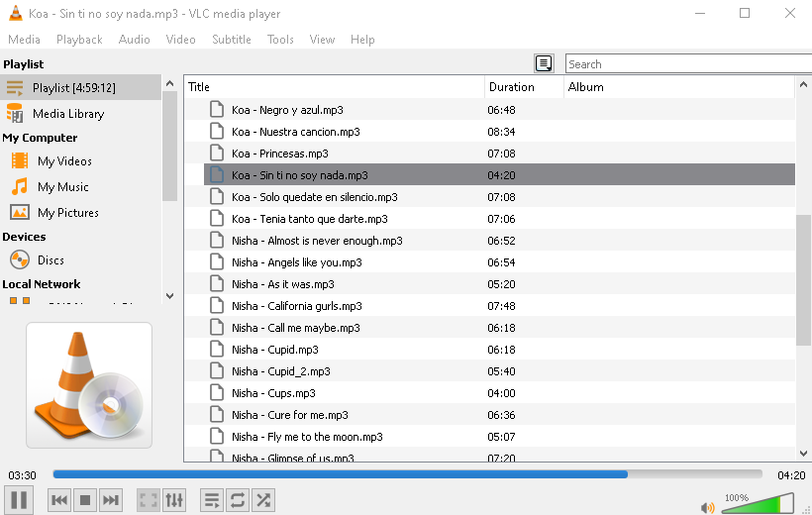Image resolution: width=812 pixels, height=515 pixels.
Task: Open the Playback menu
Action: click(79, 40)
